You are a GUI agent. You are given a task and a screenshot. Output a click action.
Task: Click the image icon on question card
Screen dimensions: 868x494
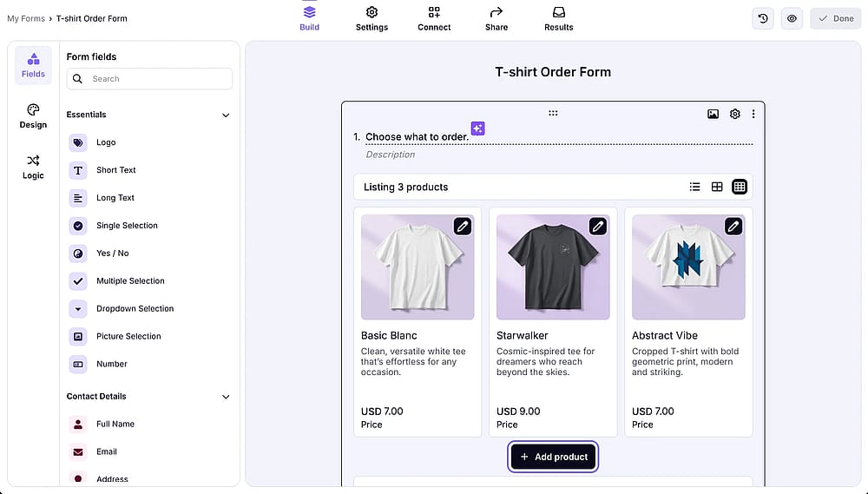tap(713, 114)
